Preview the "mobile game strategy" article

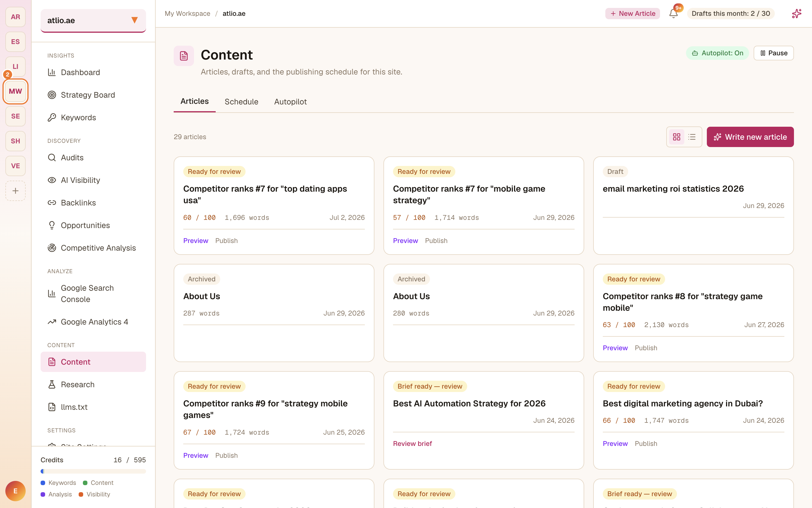[x=405, y=240]
